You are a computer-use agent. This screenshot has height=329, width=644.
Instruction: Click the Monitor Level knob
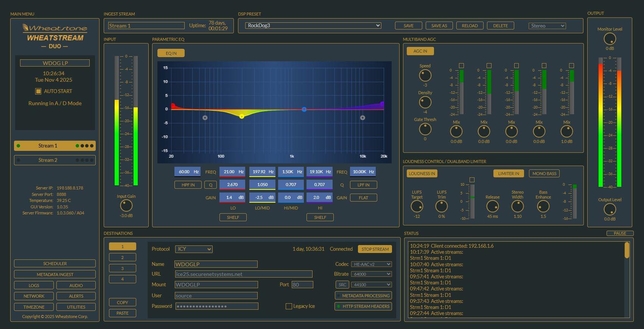pos(610,39)
